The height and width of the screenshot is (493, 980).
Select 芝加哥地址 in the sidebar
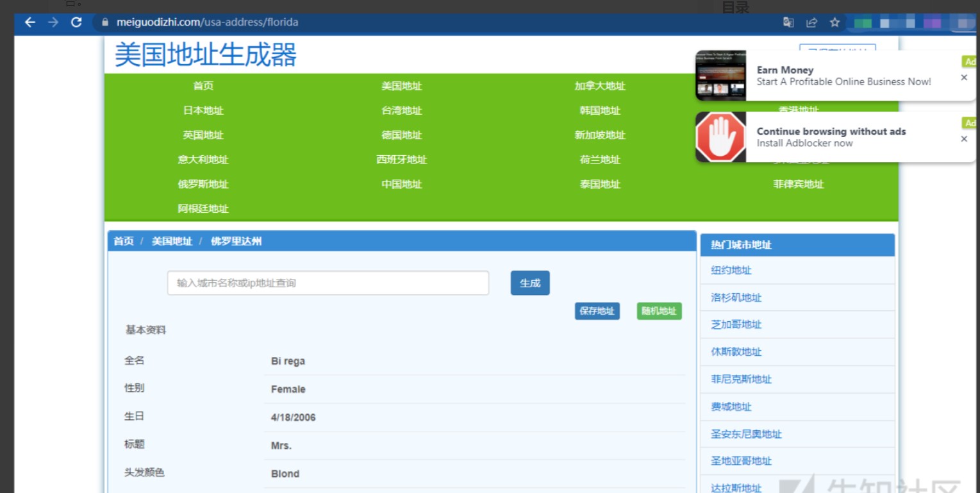[735, 324]
